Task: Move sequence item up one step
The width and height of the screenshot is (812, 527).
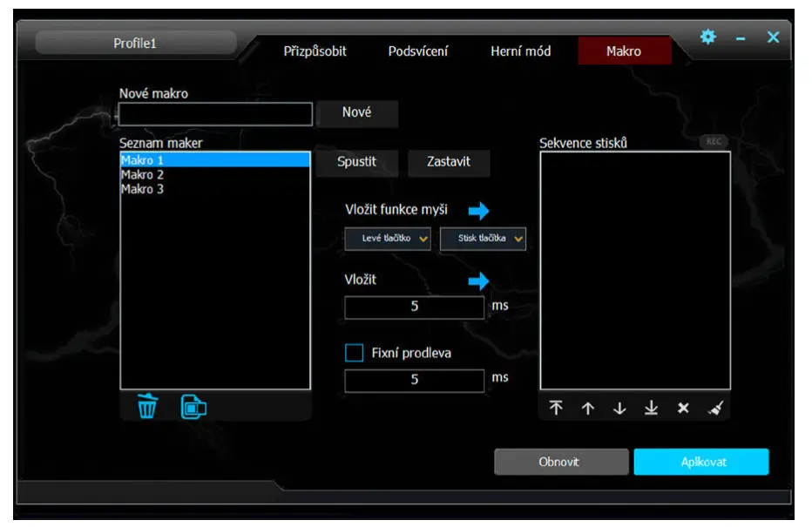Action: 588,408
